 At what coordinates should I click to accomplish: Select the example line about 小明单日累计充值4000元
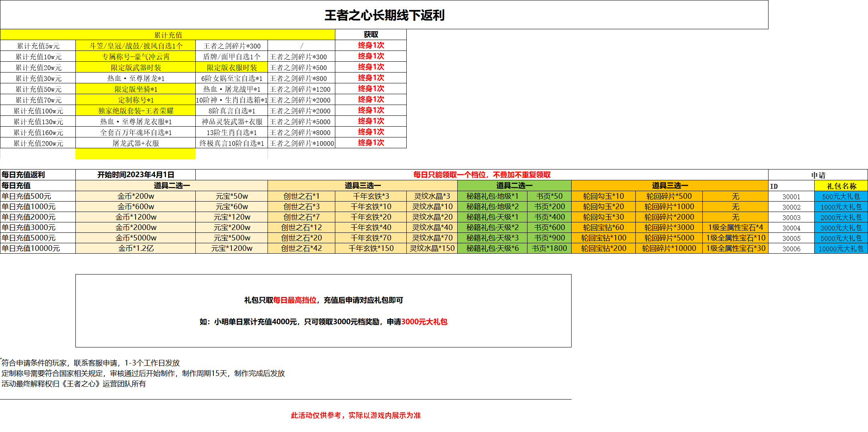[323, 322]
